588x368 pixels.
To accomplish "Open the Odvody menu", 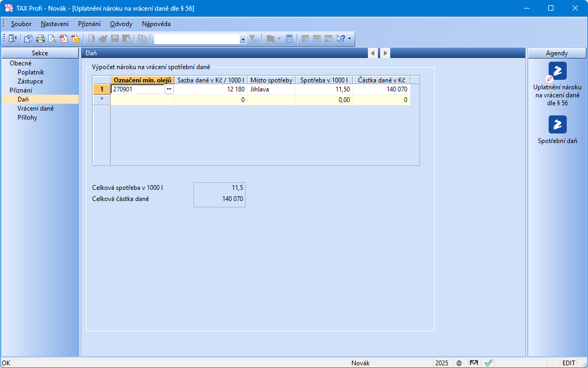I will (x=121, y=24).
